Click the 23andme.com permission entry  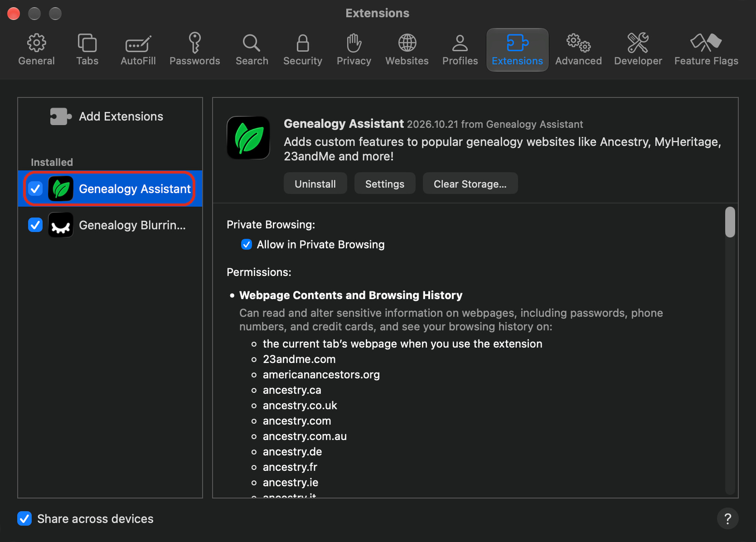[299, 359]
